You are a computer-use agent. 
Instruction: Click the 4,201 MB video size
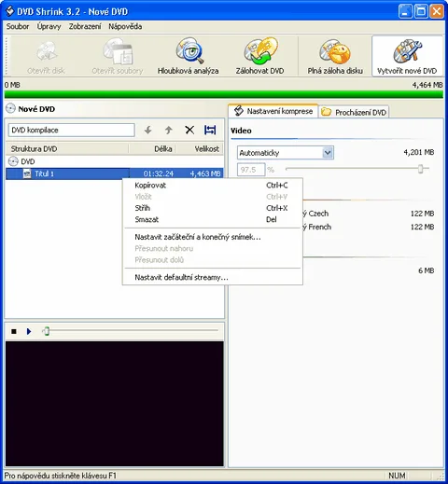click(x=419, y=152)
